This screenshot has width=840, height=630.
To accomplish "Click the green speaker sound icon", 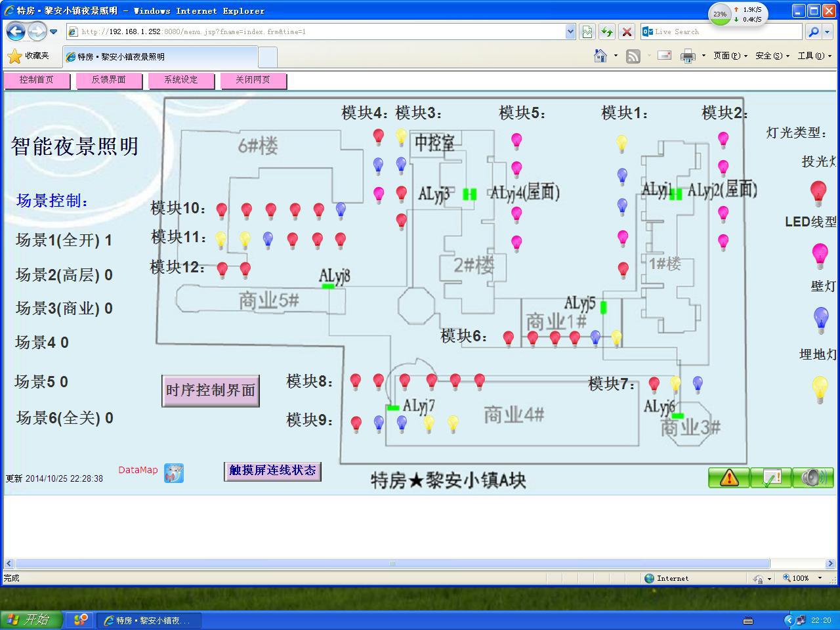I will coord(812,478).
